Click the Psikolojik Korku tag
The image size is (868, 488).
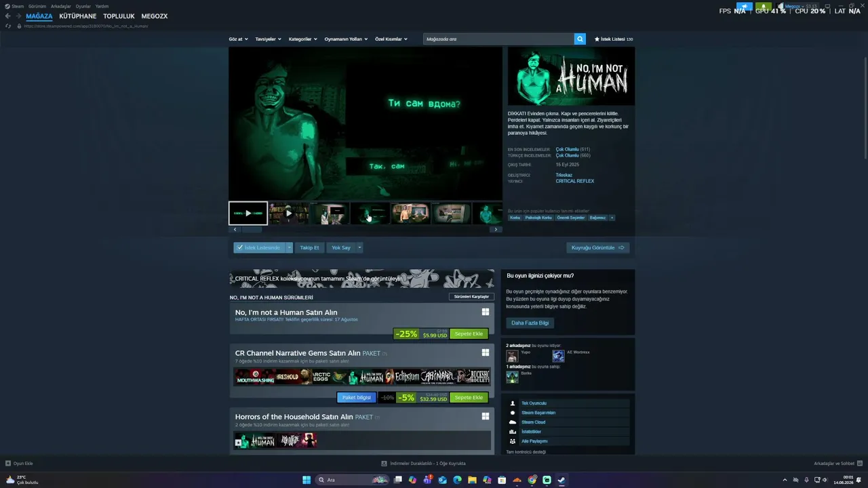538,218
